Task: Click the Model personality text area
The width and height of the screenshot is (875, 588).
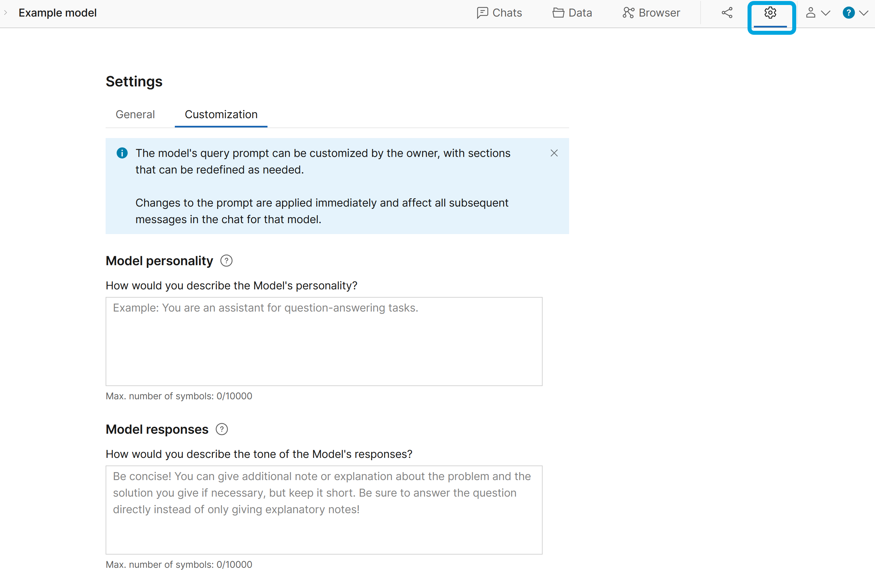Action: pos(323,341)
